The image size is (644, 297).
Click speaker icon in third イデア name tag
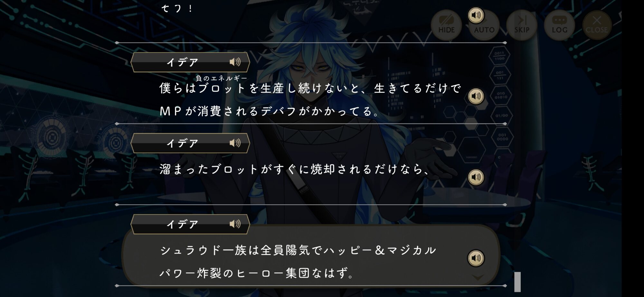[x=235, y=224]
